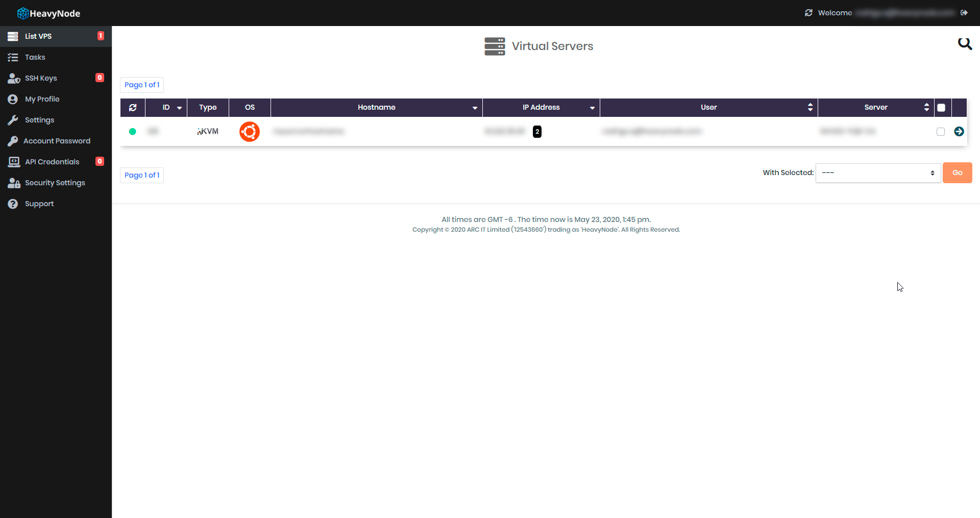Image resolution: width=980 pixels, height=518 pixels.
Task: Click top Page 1 of 1 link
Action: coord(142,85)
